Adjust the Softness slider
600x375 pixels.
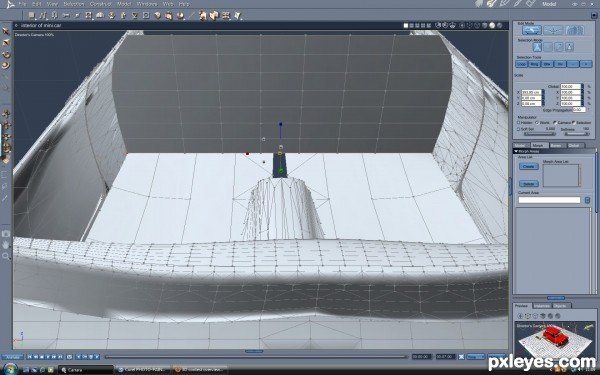click(x=577, y=134)
